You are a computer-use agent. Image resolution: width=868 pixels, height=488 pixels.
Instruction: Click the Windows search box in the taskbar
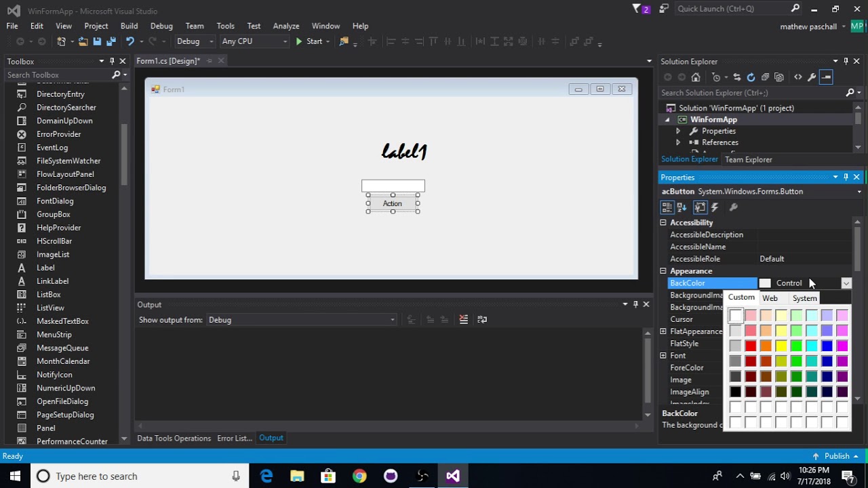click(x=140, y=476)
